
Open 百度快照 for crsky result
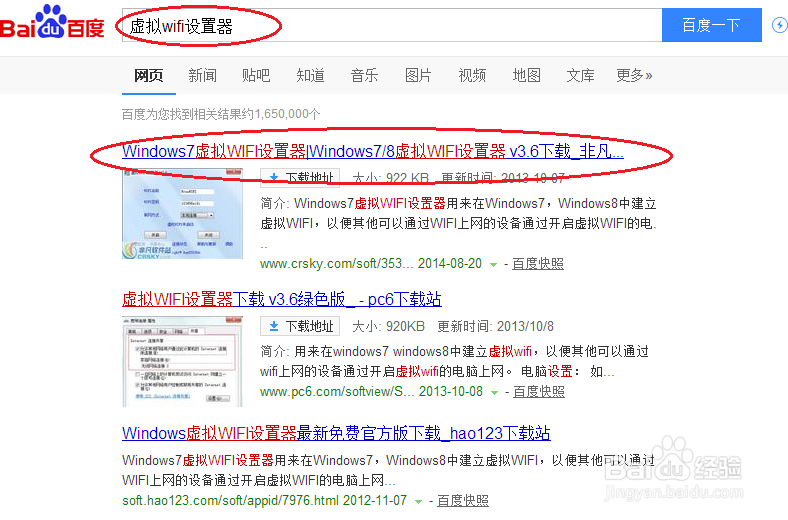point(538,263)
